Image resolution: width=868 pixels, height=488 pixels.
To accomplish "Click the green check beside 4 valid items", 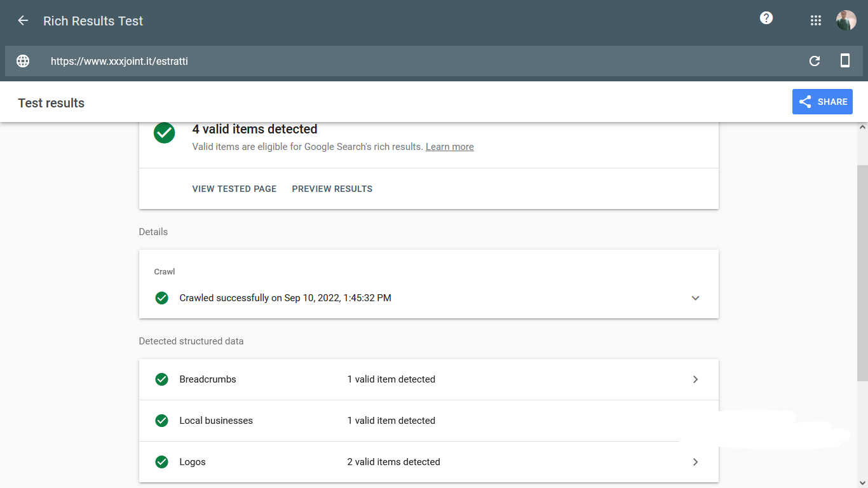I will [x=164, y=133].
